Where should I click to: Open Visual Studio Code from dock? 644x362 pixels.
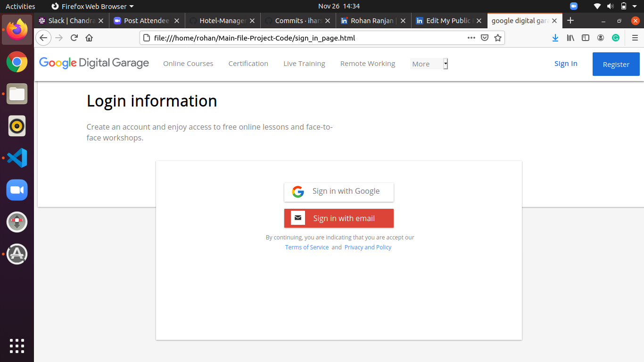pyautogui.click(x=17, y=158)
